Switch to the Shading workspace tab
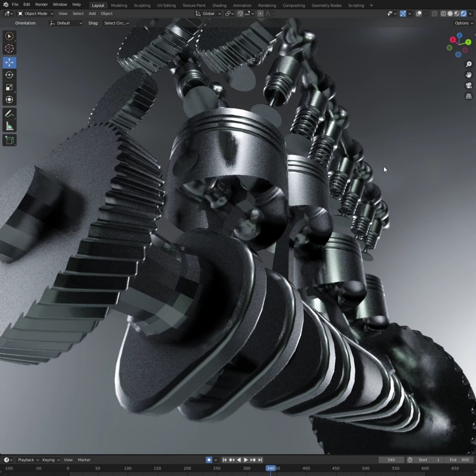 219,5
